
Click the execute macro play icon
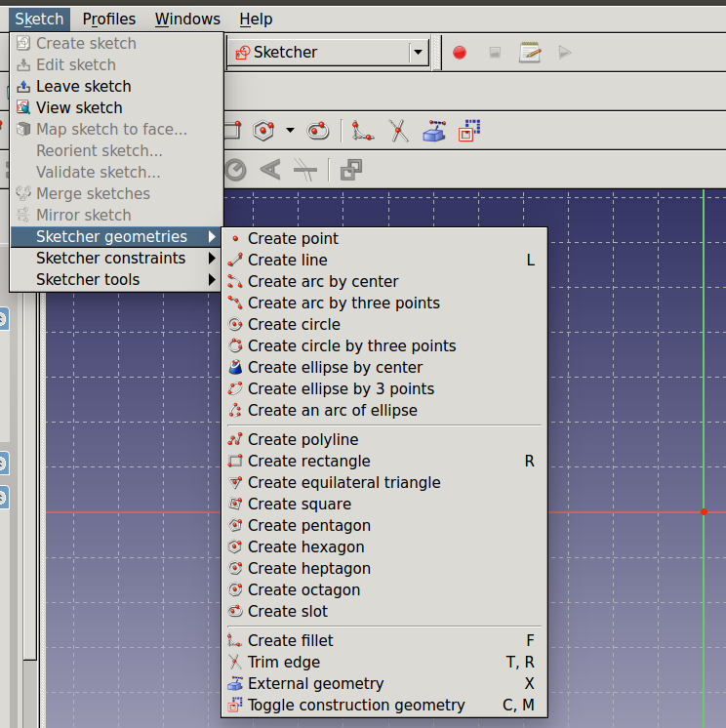coord(564,53)
